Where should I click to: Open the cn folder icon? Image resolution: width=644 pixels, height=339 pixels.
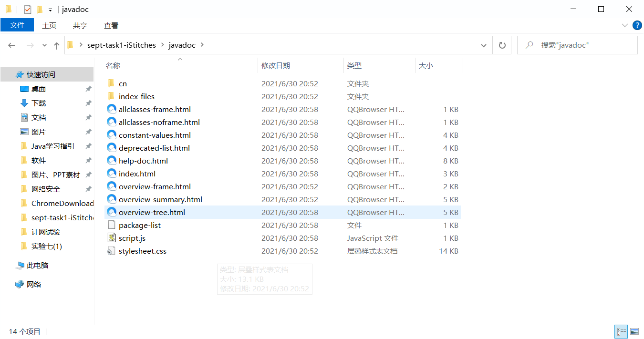(111, 83)
